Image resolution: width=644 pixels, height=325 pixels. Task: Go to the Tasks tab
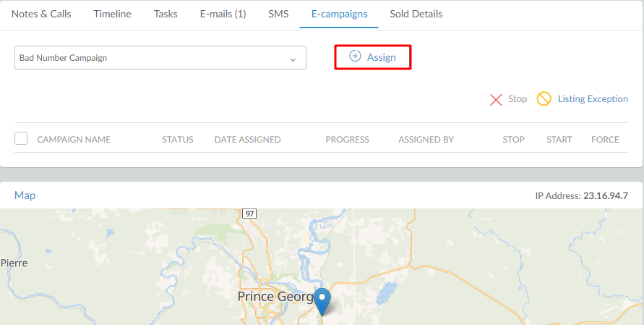point(166,14)
